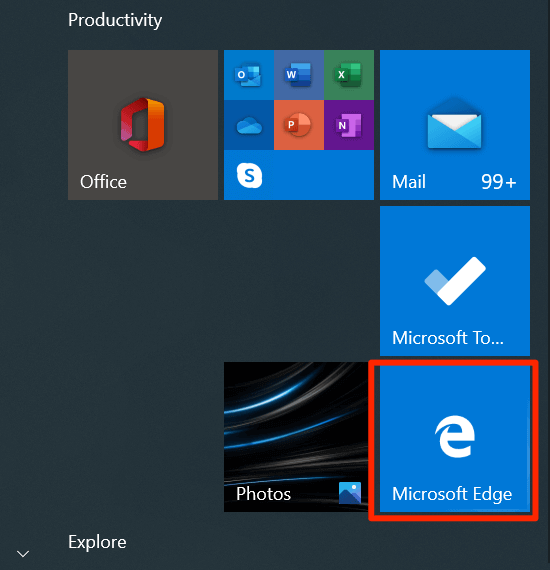Launch Microsoft Edge tile
550x570 pixels.
[x=455, y=439]
